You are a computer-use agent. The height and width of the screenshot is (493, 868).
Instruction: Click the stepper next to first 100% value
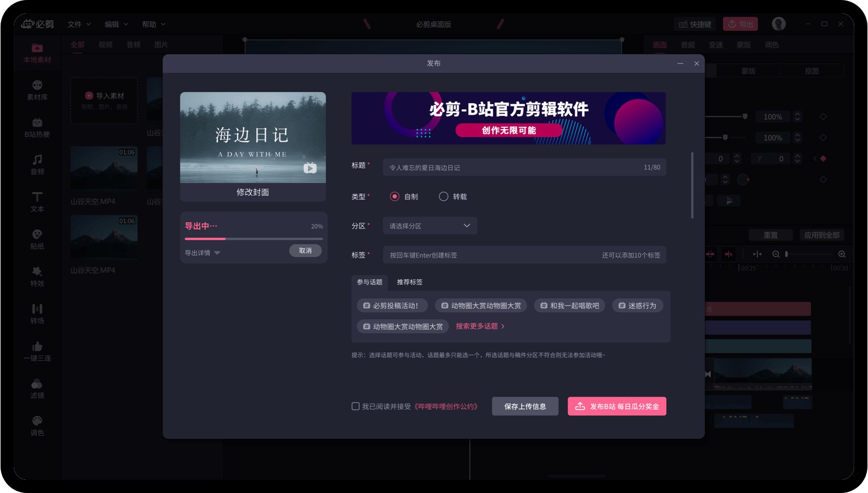[797, 117]
